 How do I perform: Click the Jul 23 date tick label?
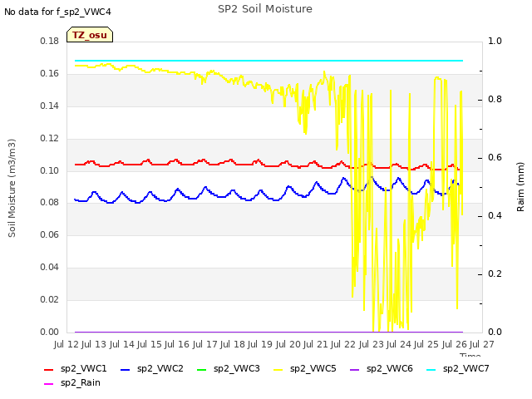coord(372,344)
